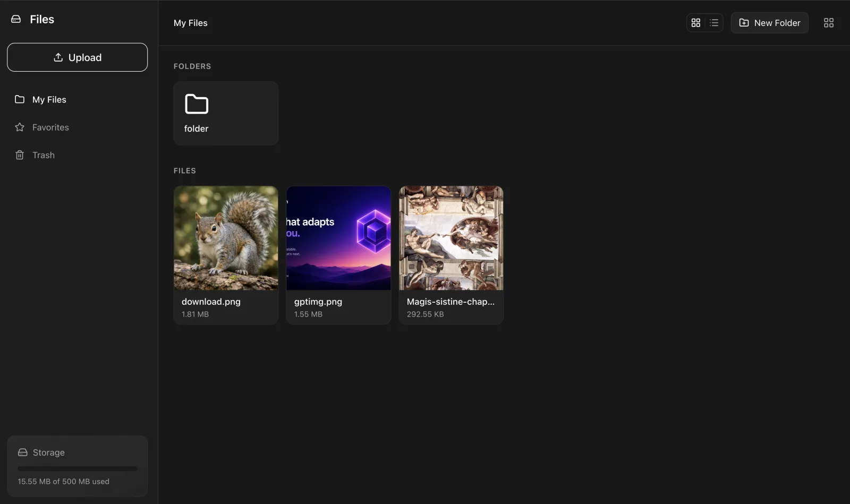Image resolution: width=850 pixels, height=504 pixels.
Task: Open the folder named folder
Action: (226, 113)
